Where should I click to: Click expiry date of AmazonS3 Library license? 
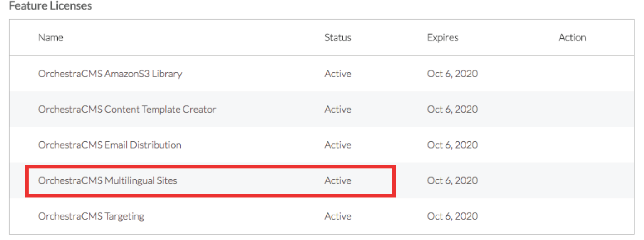[452, 74]
